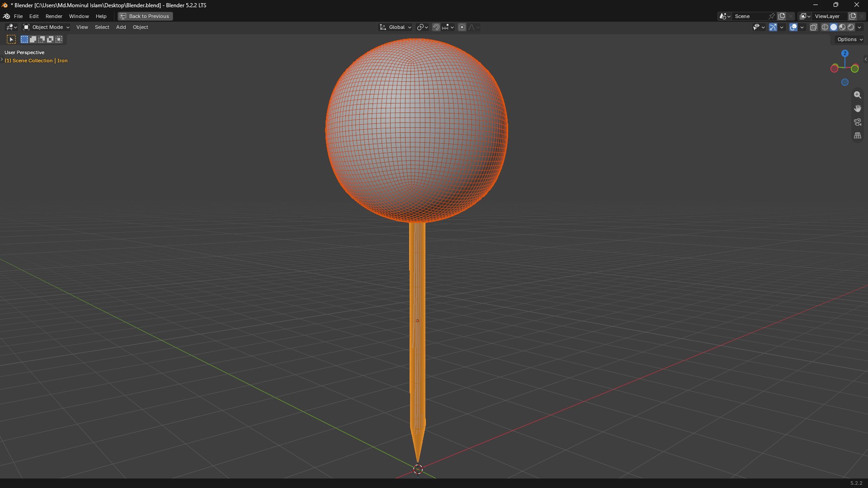Screen dimensions: 868x488
Task: Choose Set a New Selection mode icon
Action: pyautogui.click(x=24, y=40)
